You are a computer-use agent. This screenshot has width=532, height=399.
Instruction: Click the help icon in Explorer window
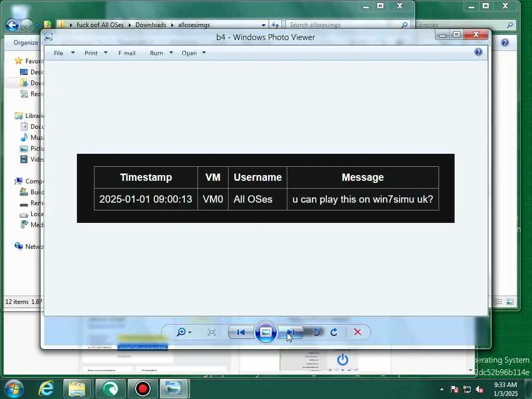coord(505,43)
